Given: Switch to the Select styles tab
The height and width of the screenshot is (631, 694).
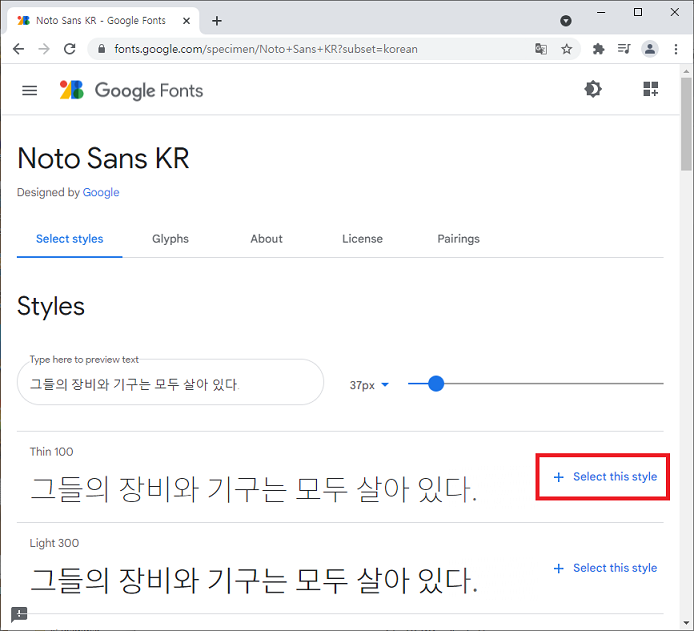Looking at the screenshot, I should click(x=69, y=239).
